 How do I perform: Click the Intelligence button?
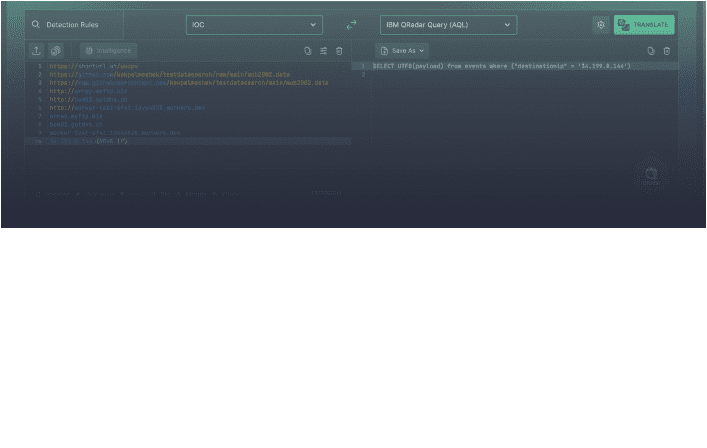(x=108, y=50)
